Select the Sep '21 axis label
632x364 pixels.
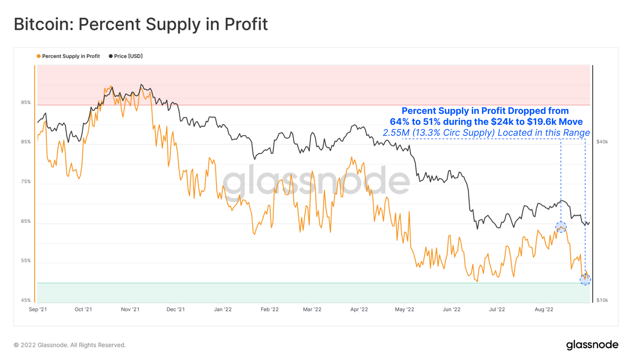(x=38, y=309)
